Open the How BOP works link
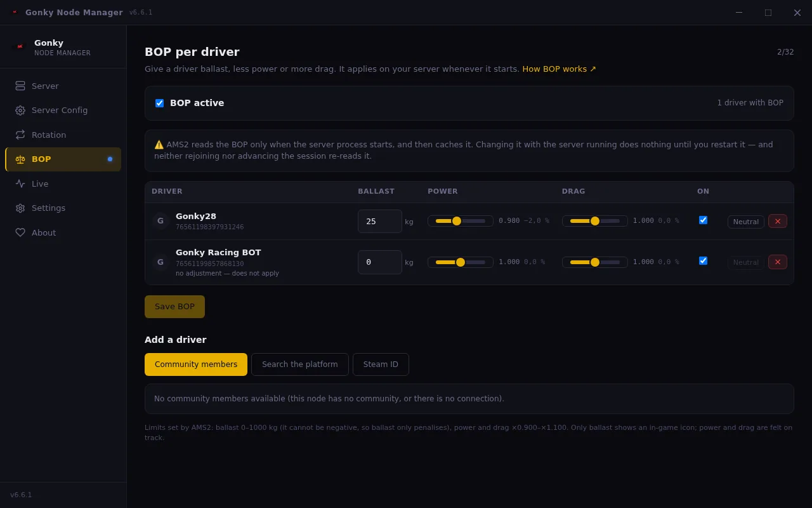The height and width of the screenshot is (508, 812). 559,69
